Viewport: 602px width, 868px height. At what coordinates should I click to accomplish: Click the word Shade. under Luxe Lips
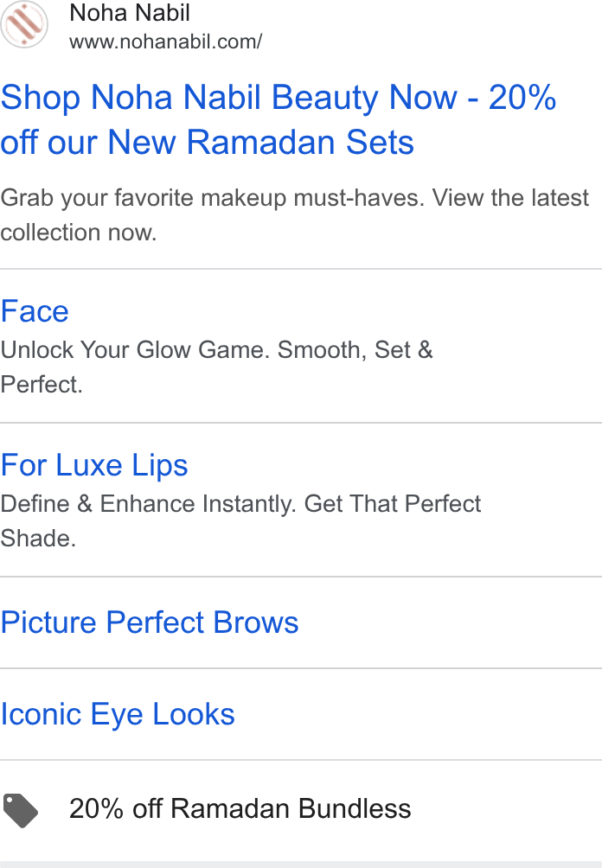point(38,538)
